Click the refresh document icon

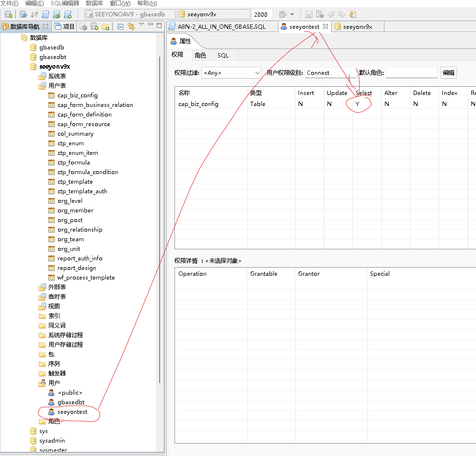pos(353,14)
